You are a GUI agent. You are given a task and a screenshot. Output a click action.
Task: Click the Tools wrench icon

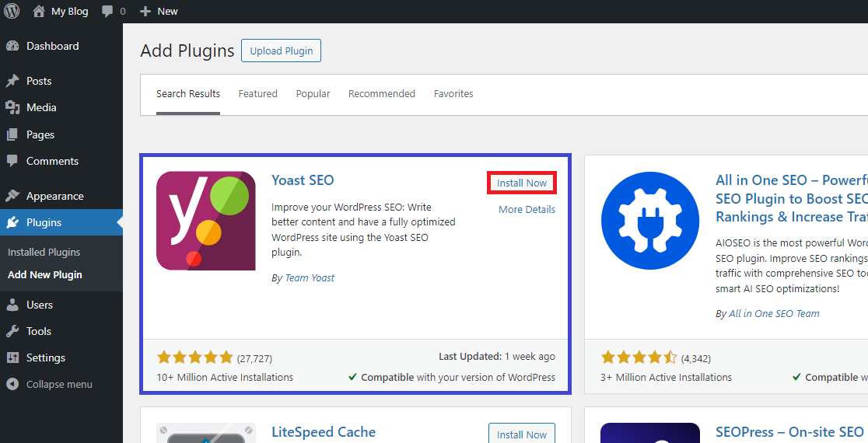[12, 331]
